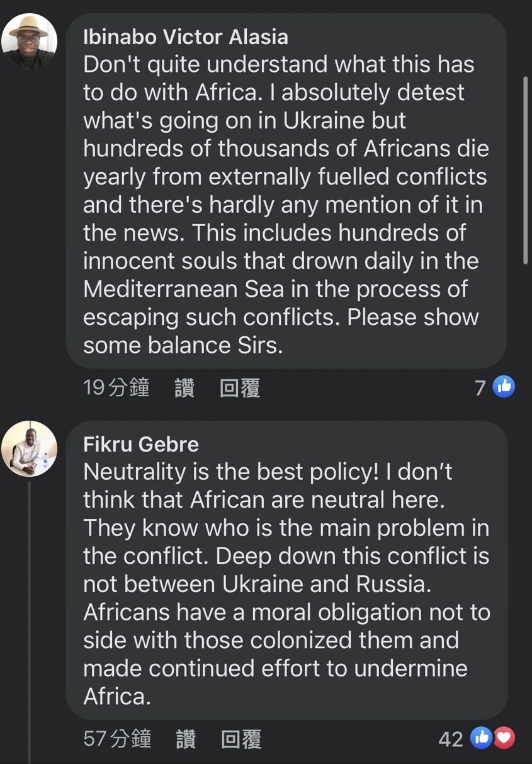Select Fikru's comment bubble about neutrality
The width and height of the screenshot is (532, 764).
tap(286, 570)
